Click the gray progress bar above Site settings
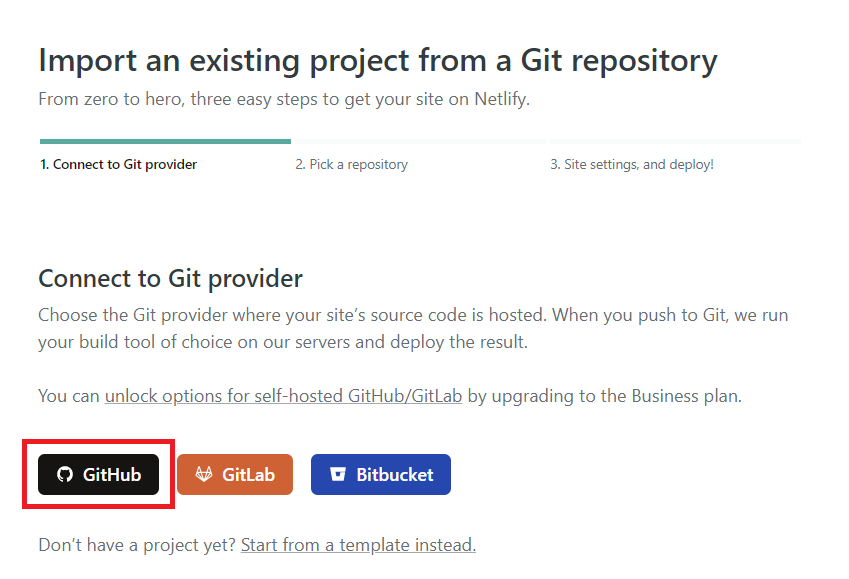This screenshot has height=579, width=849. (675, 141)
